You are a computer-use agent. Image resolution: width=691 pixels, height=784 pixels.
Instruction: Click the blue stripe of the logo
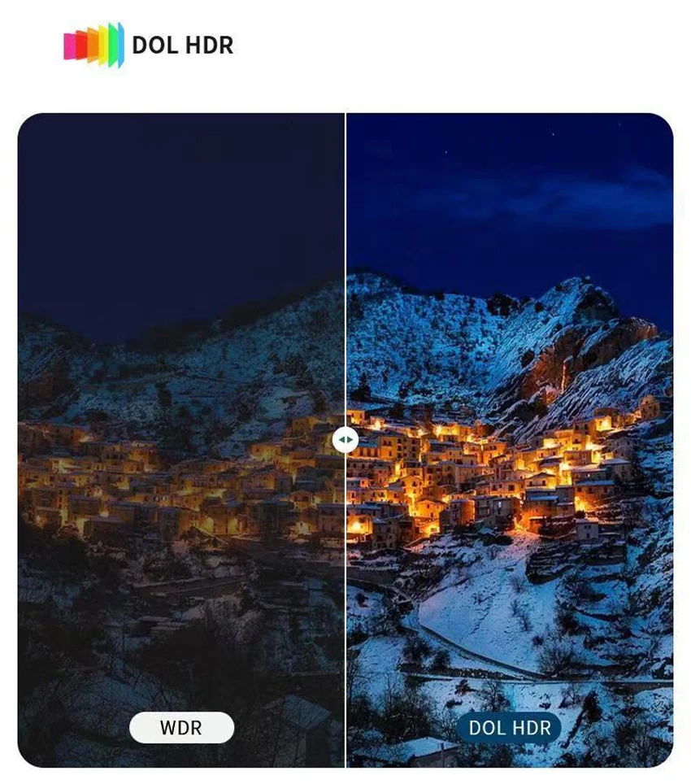click(x=120, y=45)
